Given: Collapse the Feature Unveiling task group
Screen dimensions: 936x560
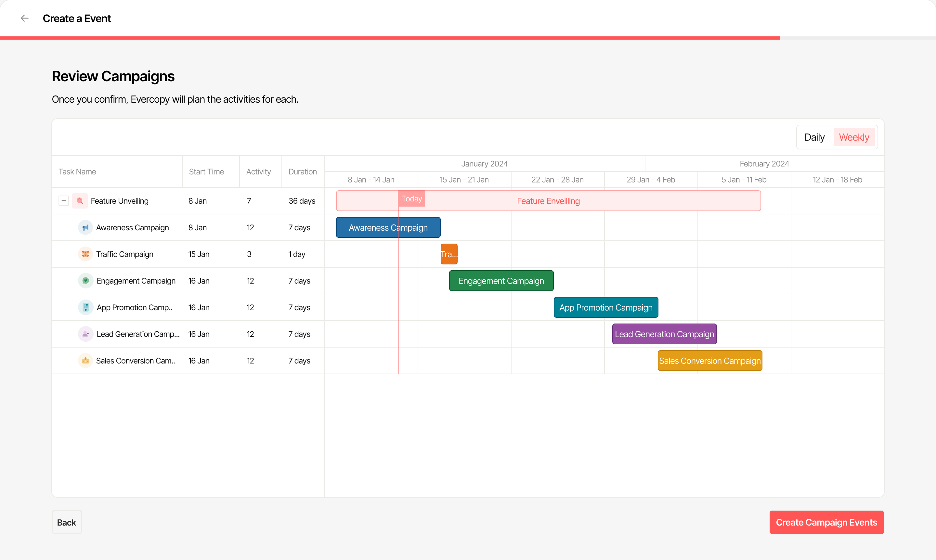Looking at the screenshot, I should tap(63, 201).
